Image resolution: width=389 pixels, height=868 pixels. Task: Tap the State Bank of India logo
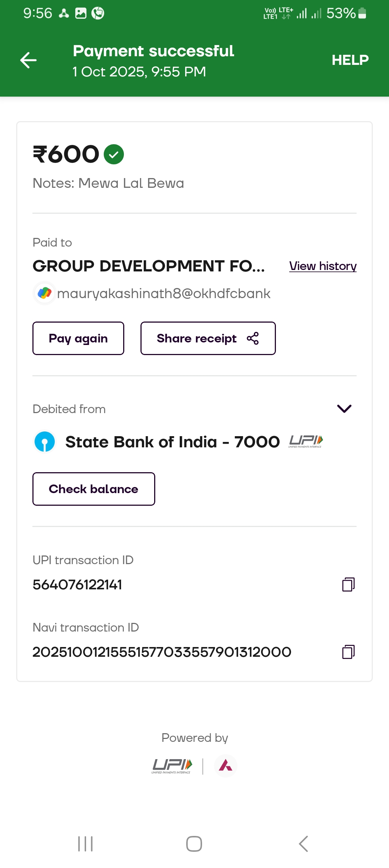click(45, 442)
